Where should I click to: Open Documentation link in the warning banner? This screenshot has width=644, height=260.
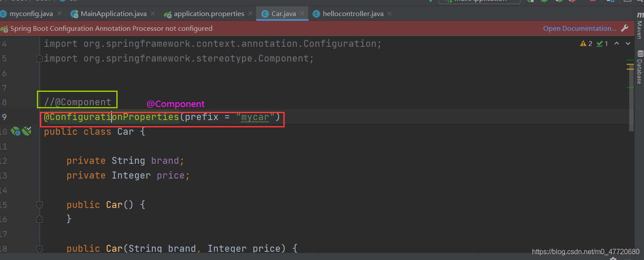tap(579, 28)
